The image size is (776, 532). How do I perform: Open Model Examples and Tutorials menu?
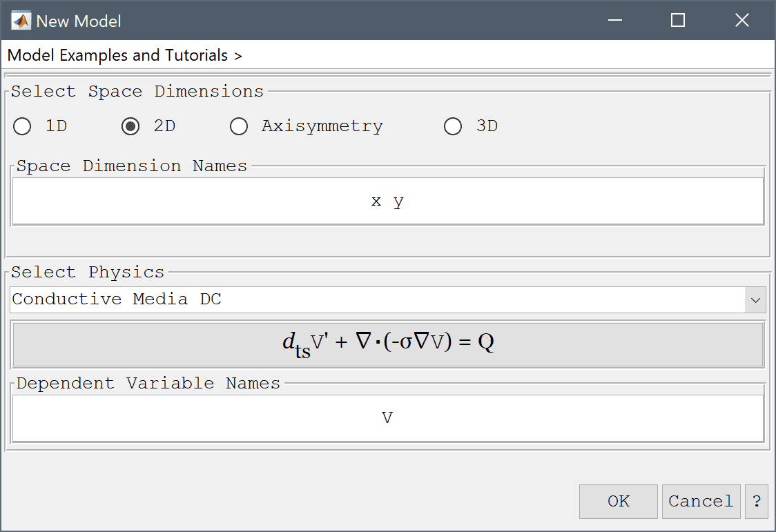tap(125, 55)
